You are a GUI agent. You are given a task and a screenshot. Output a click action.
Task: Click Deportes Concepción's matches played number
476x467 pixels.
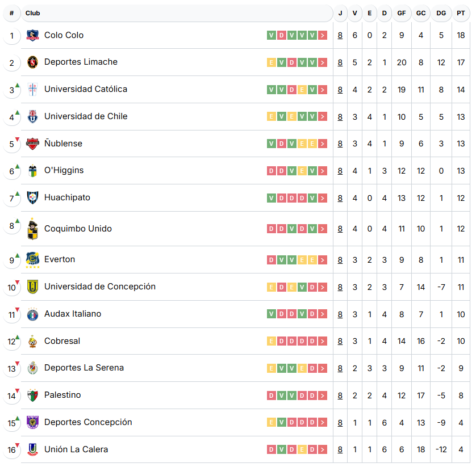pos(340,423)
